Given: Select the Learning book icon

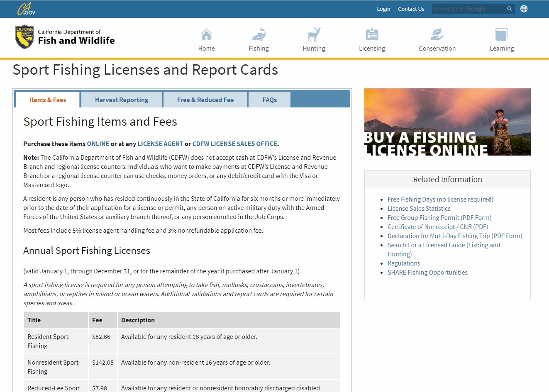Looking at the screenshot, I should pos(501,34).
